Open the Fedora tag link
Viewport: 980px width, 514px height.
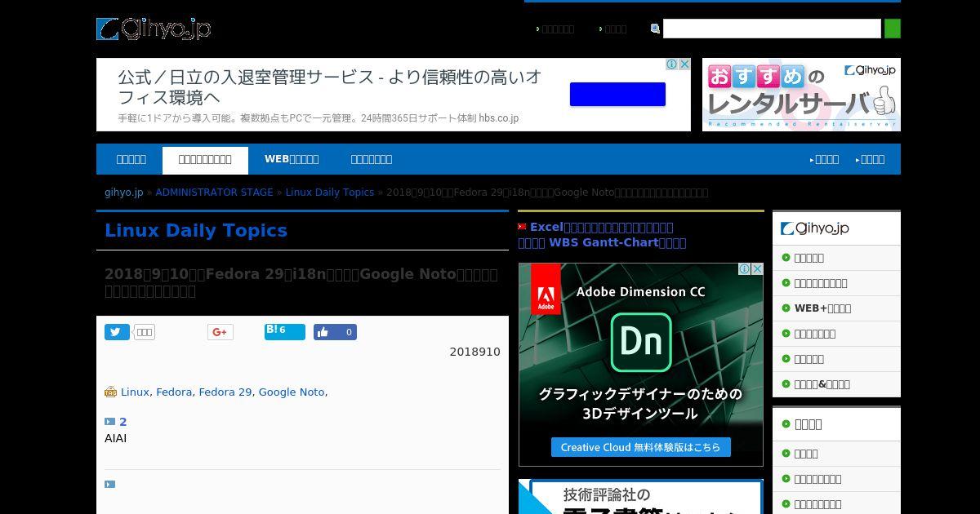(174, 392)
